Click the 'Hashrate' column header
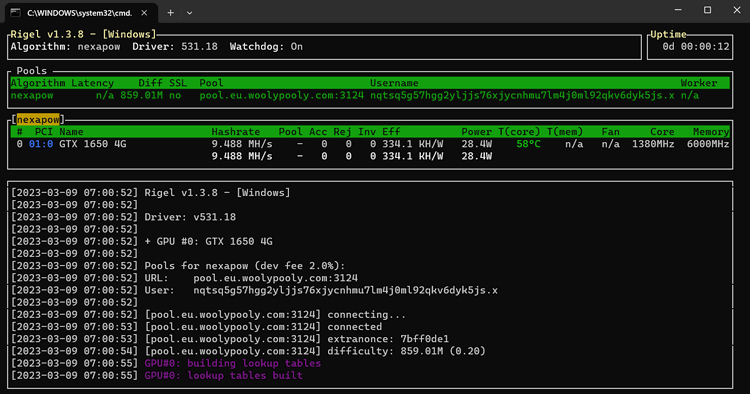 pos(236,132)
